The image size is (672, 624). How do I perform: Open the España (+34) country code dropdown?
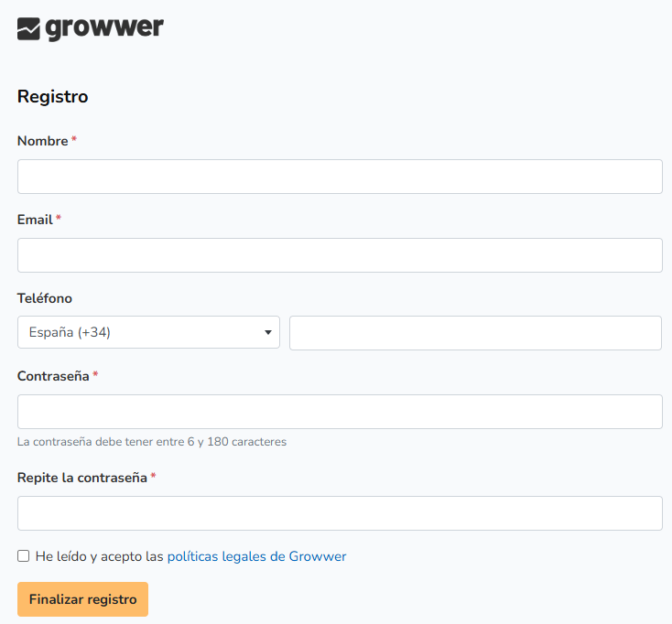148,332
